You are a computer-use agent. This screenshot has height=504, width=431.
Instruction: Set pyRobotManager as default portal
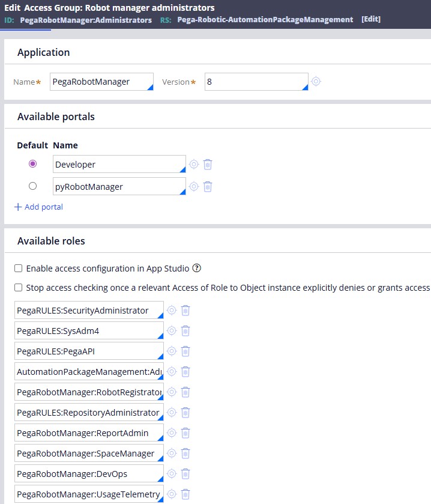tap(32, 186)
